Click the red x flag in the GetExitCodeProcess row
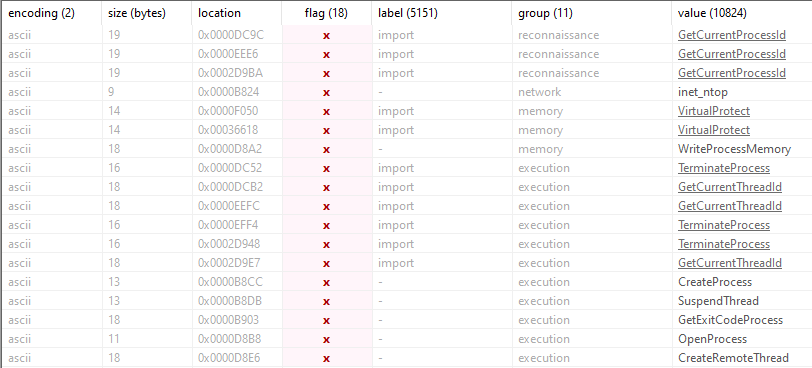The width and height of the screenshot is (812, 368). point(326,320)
